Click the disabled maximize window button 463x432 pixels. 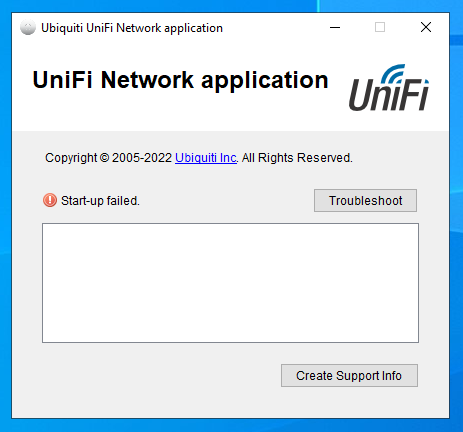380,27
